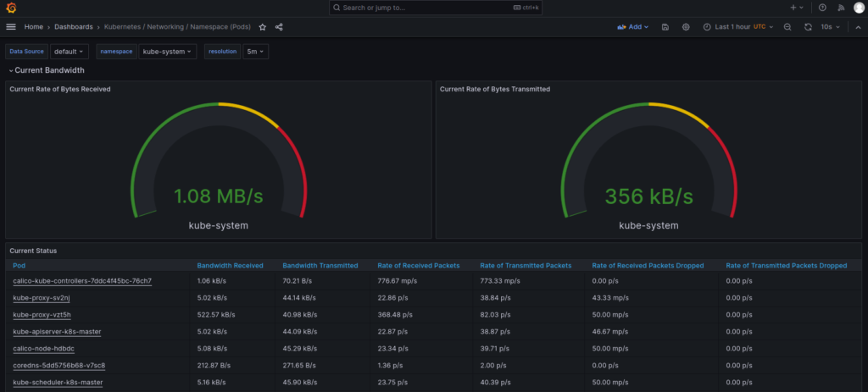Open the Last 1 hour time picker
Image resolution: width=868 pixels, height=392 pixels.
pyautogui.click(x=737, y=27)
